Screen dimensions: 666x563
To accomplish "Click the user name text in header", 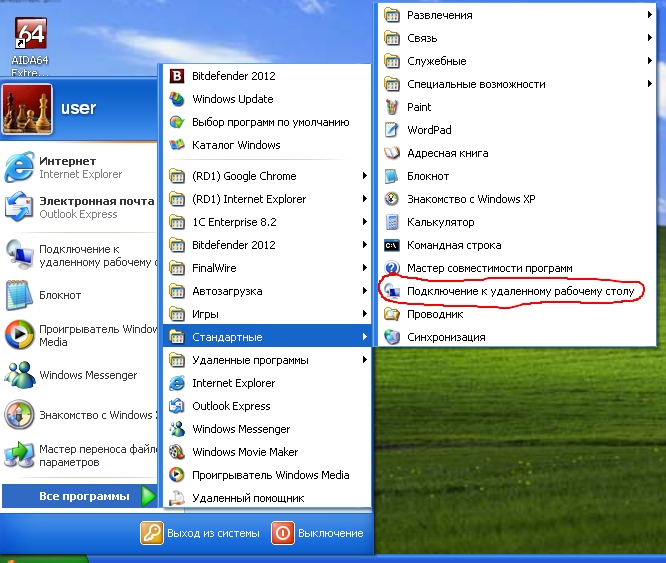I will [79, 108].
